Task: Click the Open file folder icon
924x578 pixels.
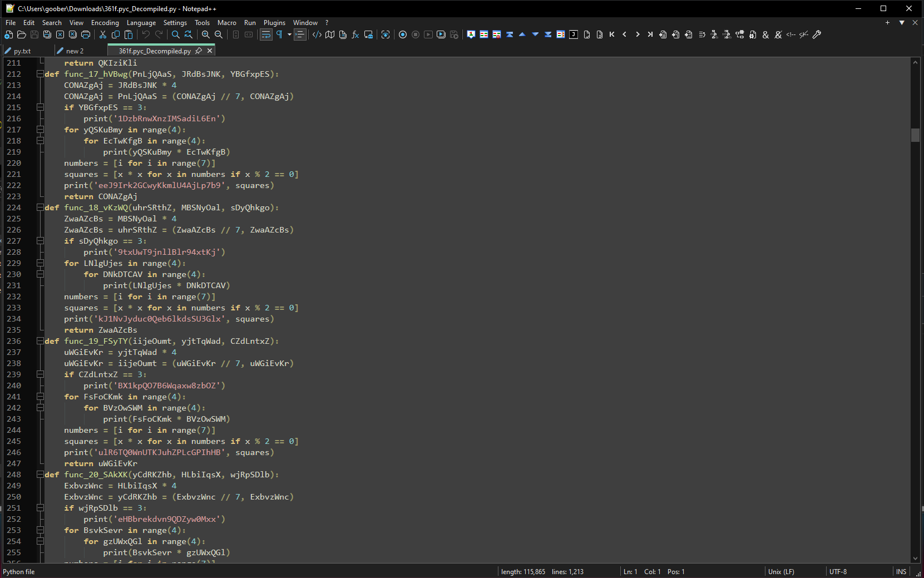Action: click(x=22, y=34)
